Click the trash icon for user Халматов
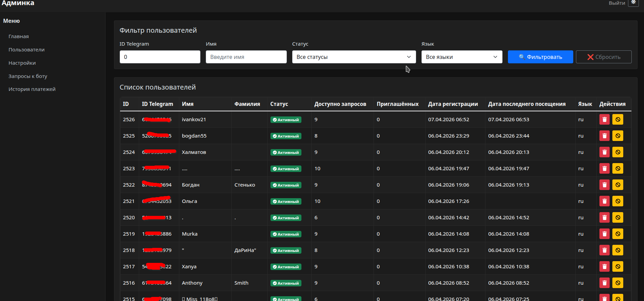This screenshot has height=301, width=644. point(604,152)
